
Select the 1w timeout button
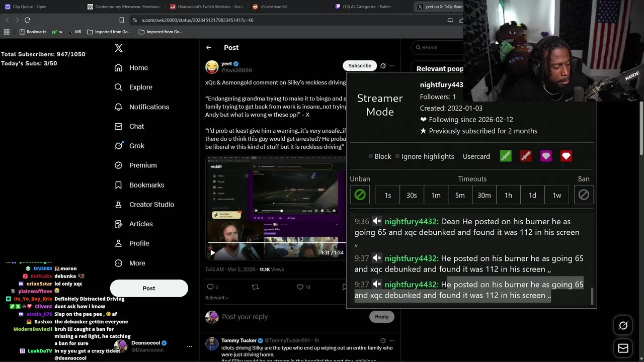(556, 195)
